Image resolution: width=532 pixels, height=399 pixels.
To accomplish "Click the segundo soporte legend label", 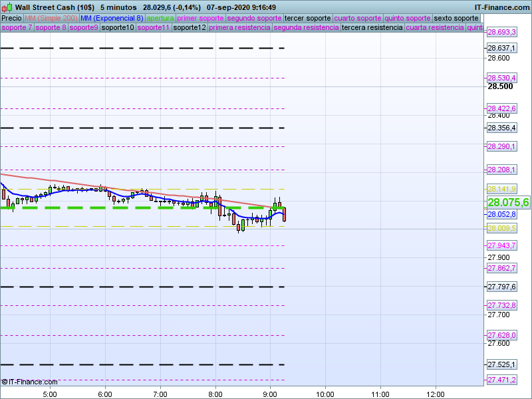I will (x=254, y=19).
